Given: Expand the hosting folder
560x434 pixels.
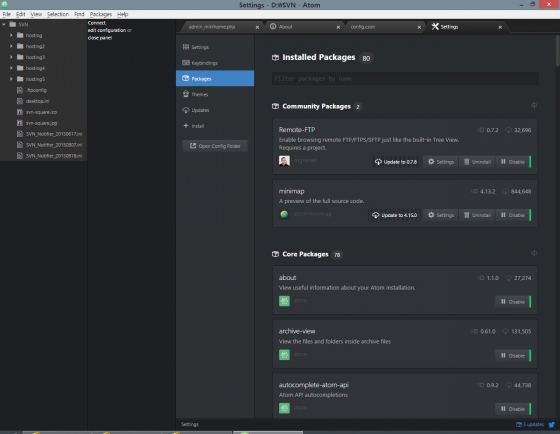Looking at the screenshot, I should [x=11, y=35].
